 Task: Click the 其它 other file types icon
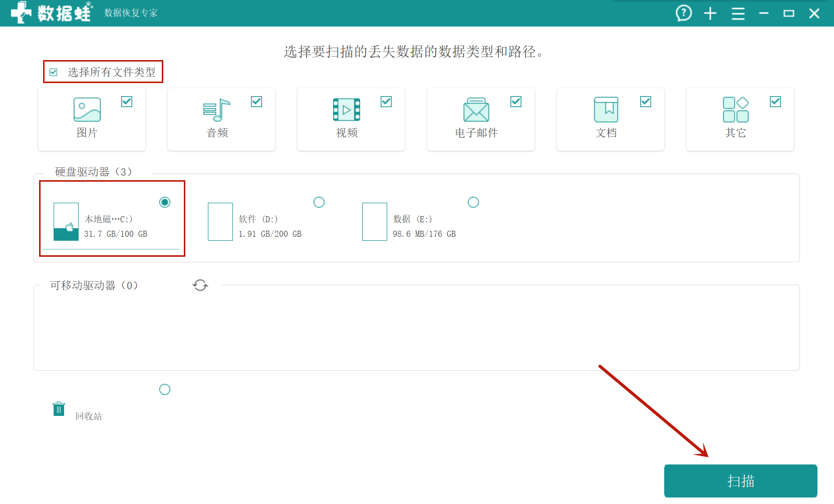pyautogui.click(x=734, y=109)
